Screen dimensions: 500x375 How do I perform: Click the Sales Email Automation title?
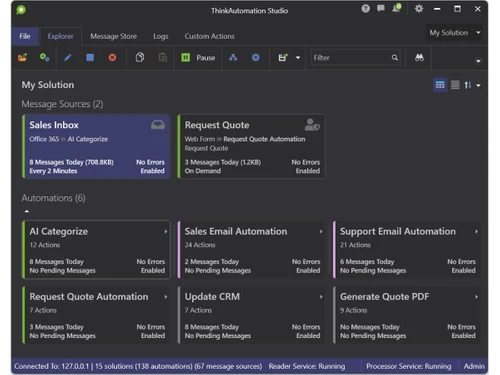[236, 231]
